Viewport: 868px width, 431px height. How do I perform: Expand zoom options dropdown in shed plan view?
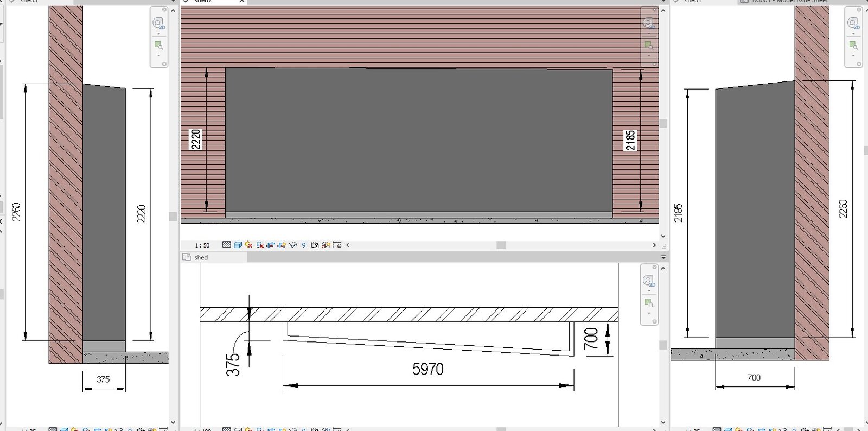649,313
